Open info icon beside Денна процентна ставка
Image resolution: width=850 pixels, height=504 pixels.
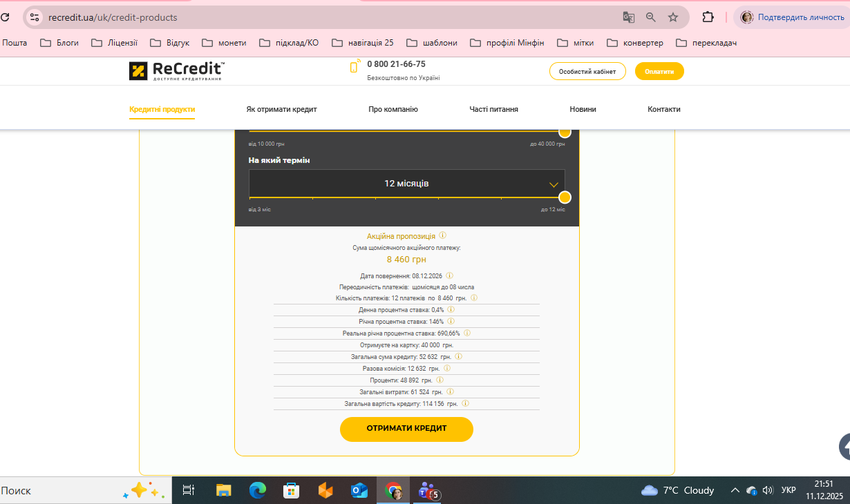[x=451, y=310]
